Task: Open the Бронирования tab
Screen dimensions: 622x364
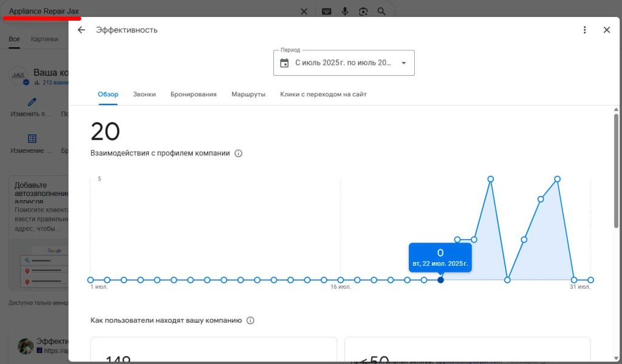Action: (193, 95)
